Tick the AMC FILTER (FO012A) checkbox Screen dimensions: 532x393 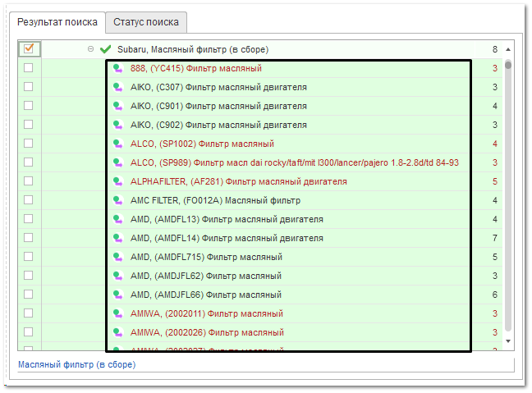[29, 200]
